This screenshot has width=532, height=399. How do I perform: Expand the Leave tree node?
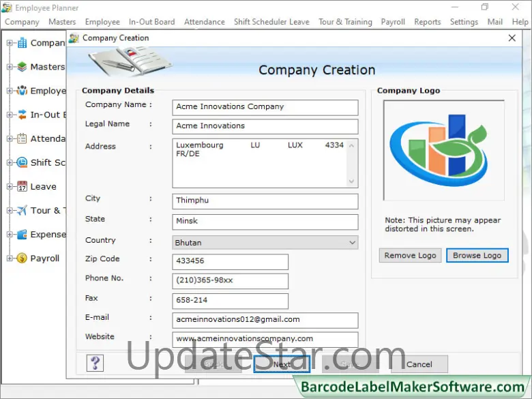click(10, 187)
